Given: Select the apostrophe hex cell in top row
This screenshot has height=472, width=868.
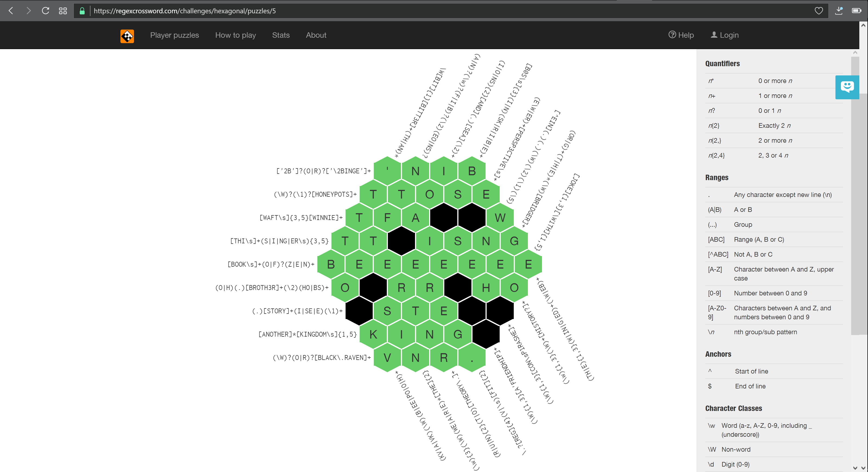Looking at the screenshot, I should [387, 171].
